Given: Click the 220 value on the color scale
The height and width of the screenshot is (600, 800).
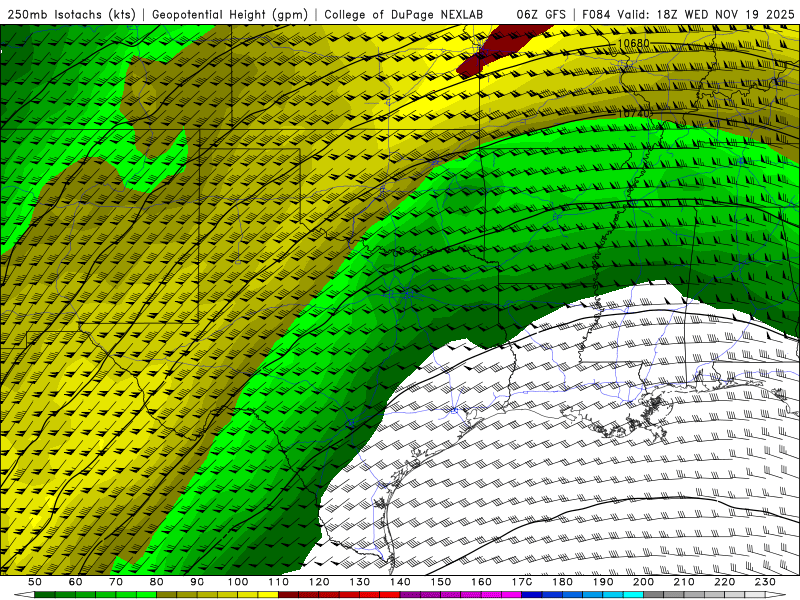Looking at the screenshot, I should pyautogui.click(x=724, y=582).
